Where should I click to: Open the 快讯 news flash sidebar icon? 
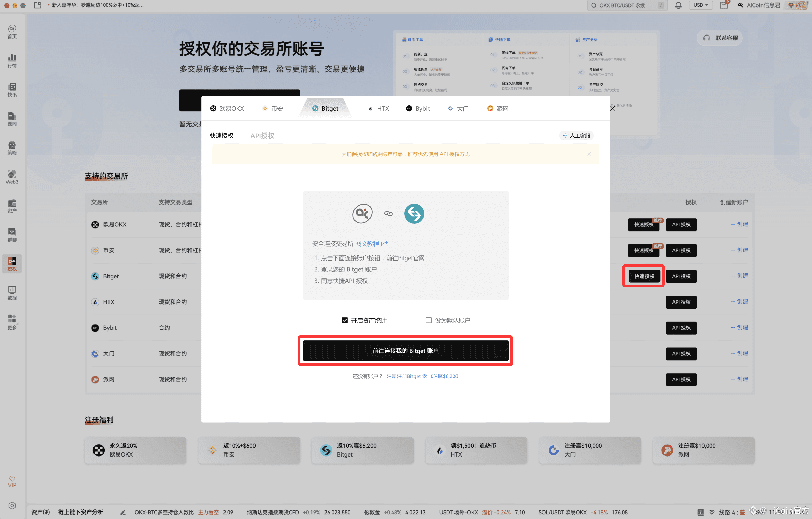tap(12, 90)
